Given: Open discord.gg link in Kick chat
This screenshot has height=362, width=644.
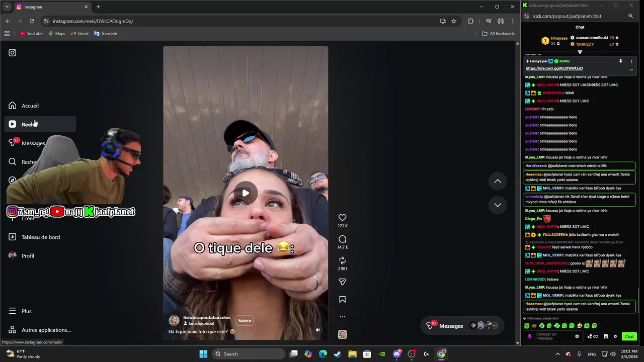Looking at the screenshot, I should click(554, 68).
